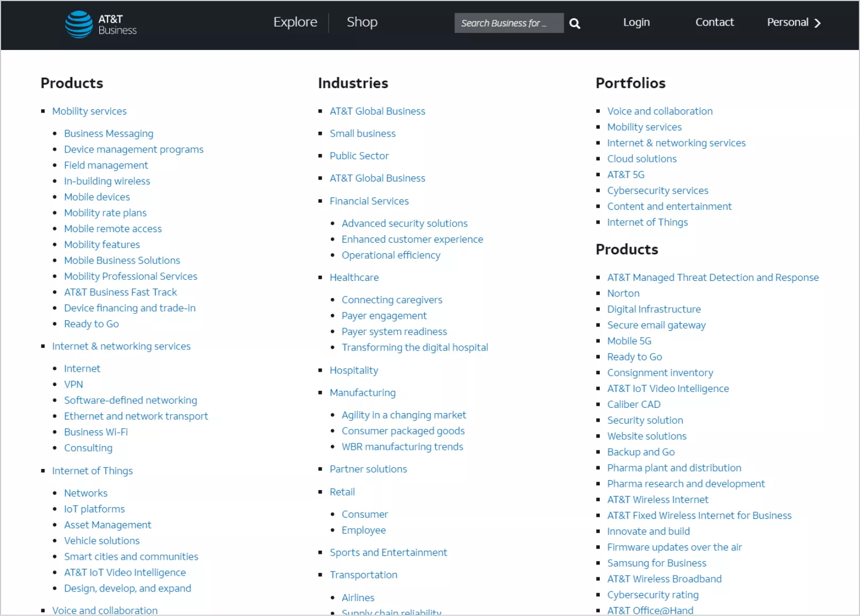Open the Norton link

click(623, 294)
